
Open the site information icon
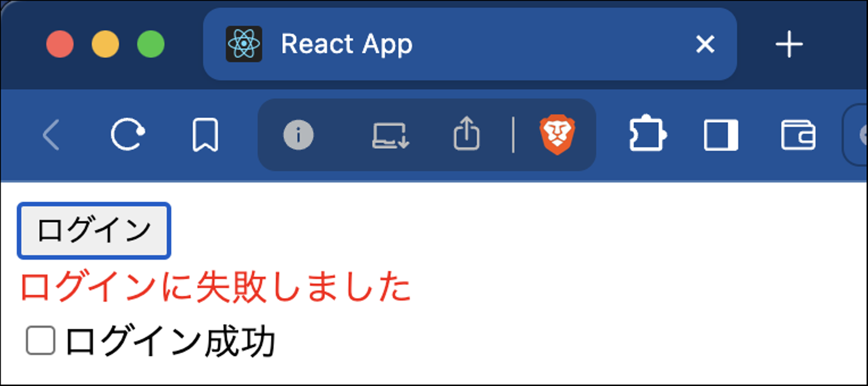point(298,135)
